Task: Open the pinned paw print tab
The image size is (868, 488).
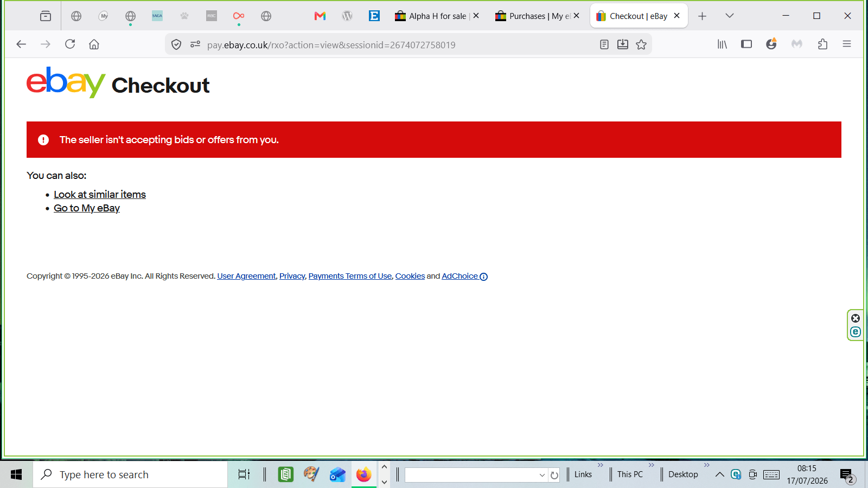Action: point(184,16)
